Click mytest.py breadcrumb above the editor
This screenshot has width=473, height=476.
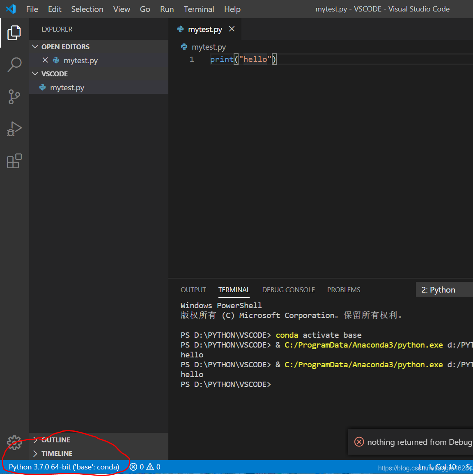209,47
